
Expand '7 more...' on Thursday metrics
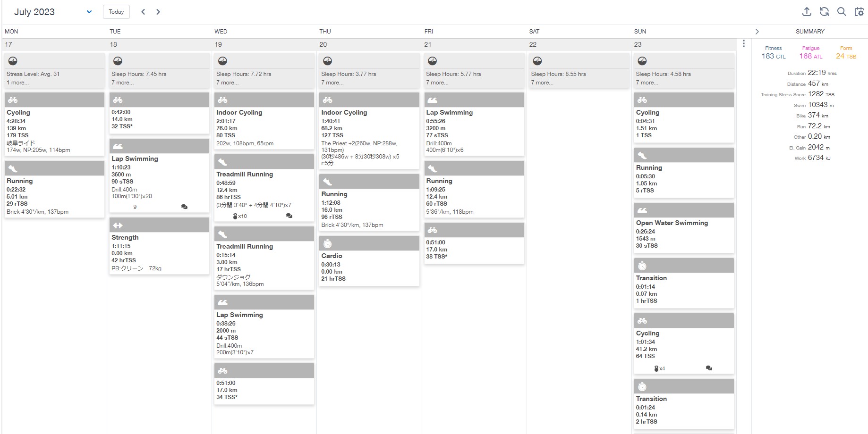pyautogui.click(x=332, y=83)
